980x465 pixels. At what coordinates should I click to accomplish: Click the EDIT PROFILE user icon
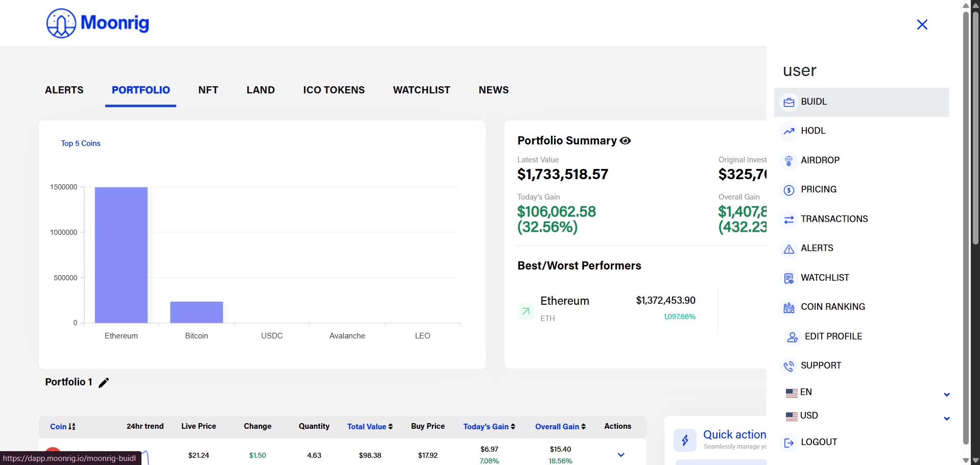click(x=792, y=337)
